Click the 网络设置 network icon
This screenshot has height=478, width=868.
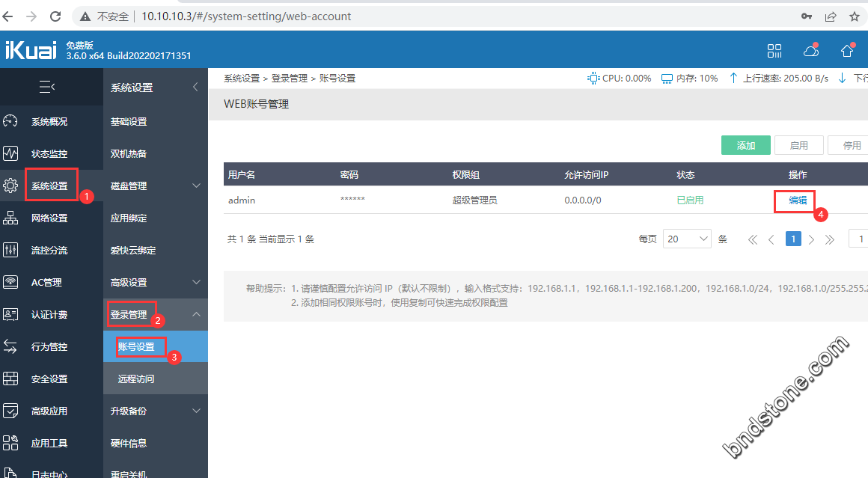[x=10, y=218]
